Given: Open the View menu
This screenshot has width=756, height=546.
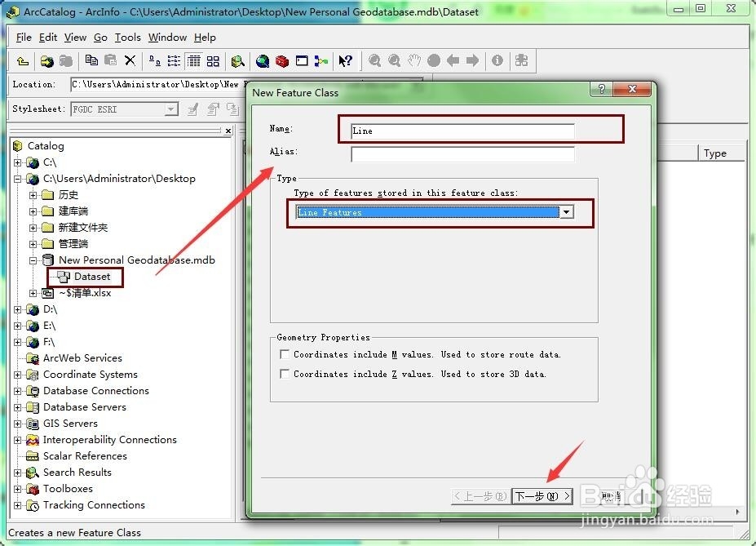Looking at the screenshot, I should click(75, 38).
